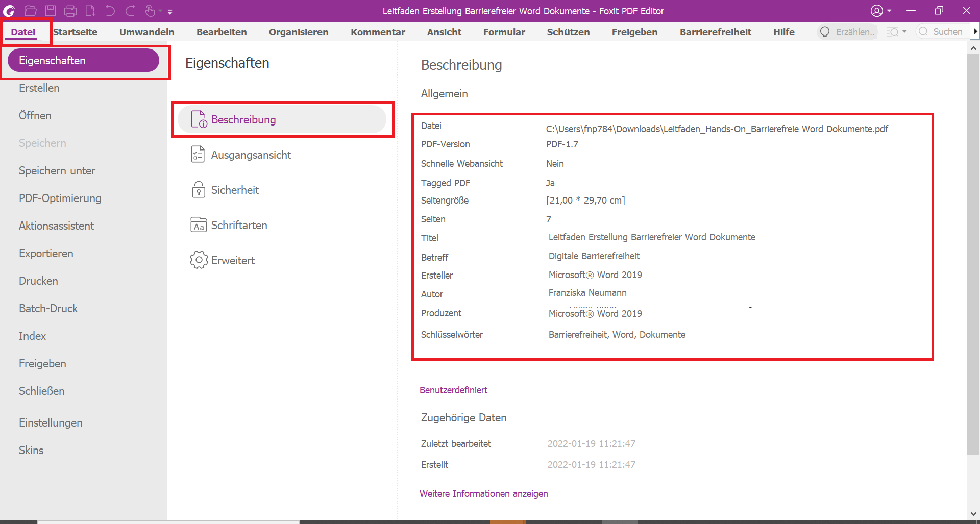Select Sicherheit in properties list
The height and width of the screenshot is (524, 980).
click(235, 190)
